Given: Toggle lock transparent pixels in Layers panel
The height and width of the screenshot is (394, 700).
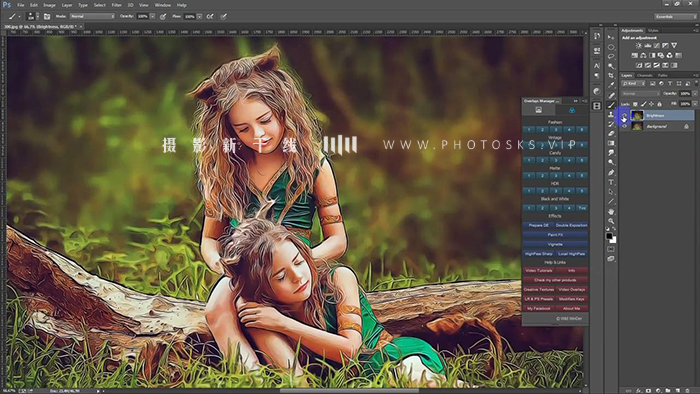Looking at the screenshot, I should pos(635,104).
